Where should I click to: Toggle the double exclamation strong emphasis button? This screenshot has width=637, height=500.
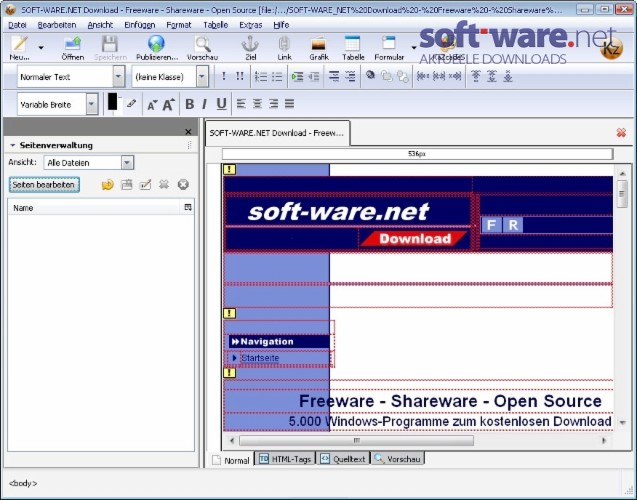(x=240, y=76)
